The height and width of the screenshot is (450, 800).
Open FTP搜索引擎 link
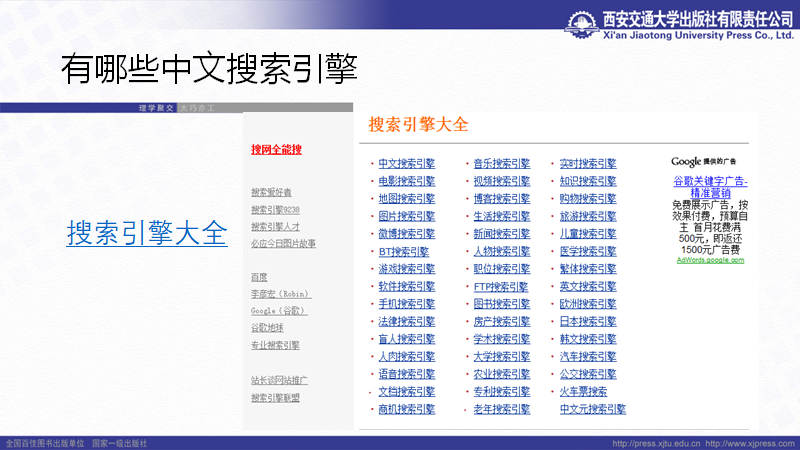coord(501,287)
